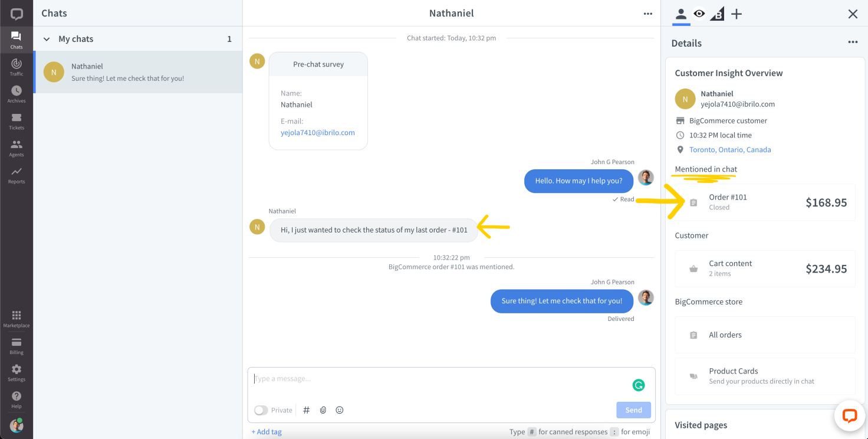Click the LiveChat logo icon
Image resolution: width=868 pixels, height=439 pixels.
(x=17, y=14)
